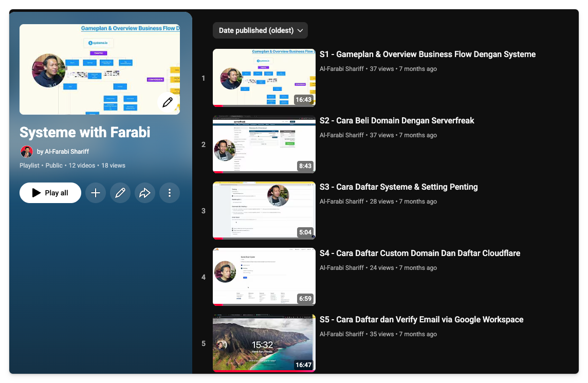
Task: Click title 'S2 - Cara Beli Domain Dengan Serverfreak'
Action: 397,121
